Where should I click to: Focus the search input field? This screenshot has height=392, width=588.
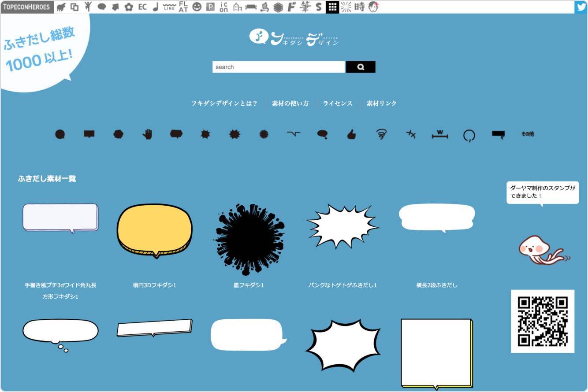(x=279, y=67)
